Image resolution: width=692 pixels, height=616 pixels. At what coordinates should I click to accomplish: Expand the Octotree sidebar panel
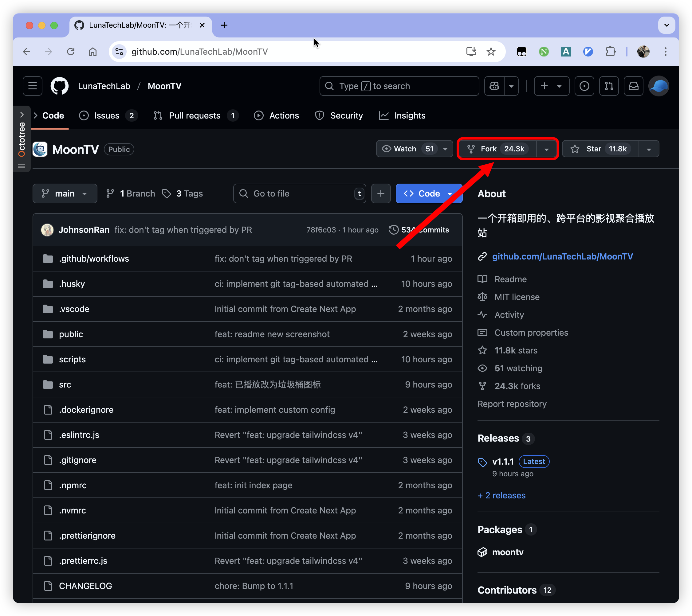click(x=22, y=115)
